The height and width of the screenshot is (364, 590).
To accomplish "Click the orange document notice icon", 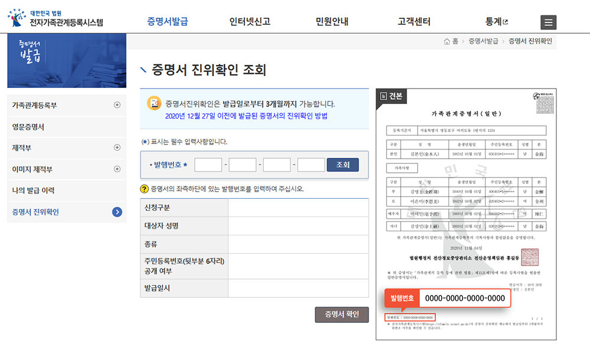I will (x=153, y=103).
